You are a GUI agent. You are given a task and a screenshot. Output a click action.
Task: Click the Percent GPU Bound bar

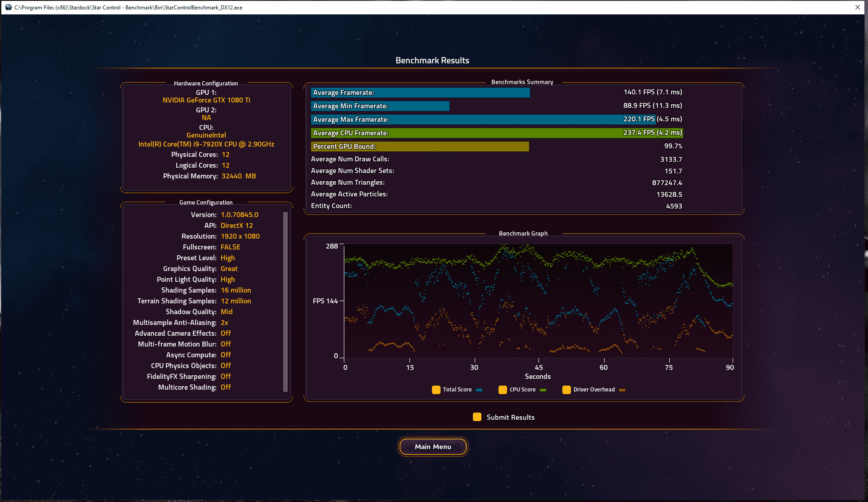point(420,147)
